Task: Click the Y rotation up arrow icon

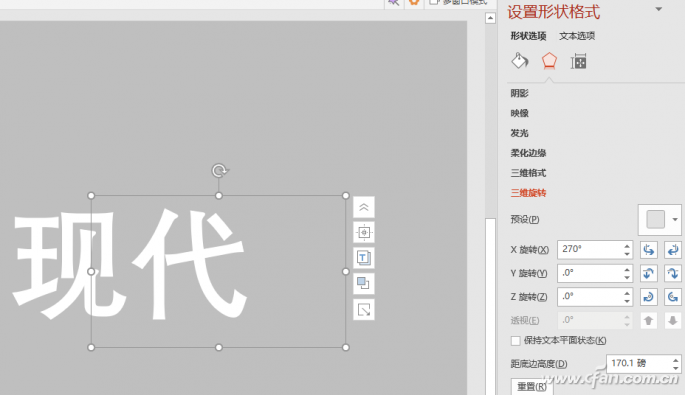Action: point(649,274)
